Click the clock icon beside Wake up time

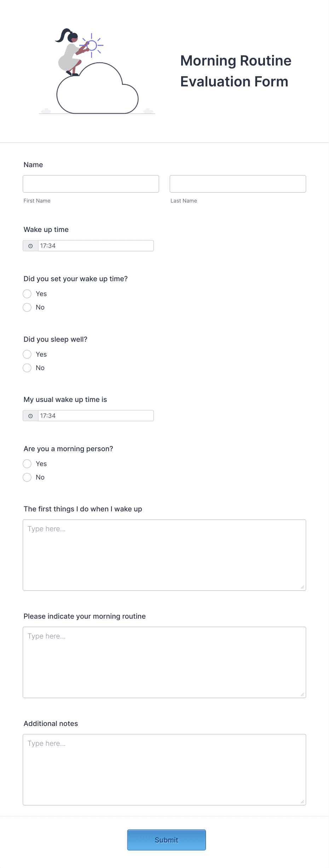[x=30, y=246]
